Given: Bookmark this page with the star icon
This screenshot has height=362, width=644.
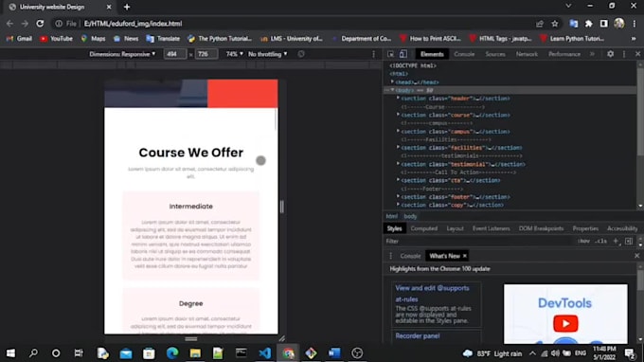Looking at the screenshot, I should pos(555,24).
